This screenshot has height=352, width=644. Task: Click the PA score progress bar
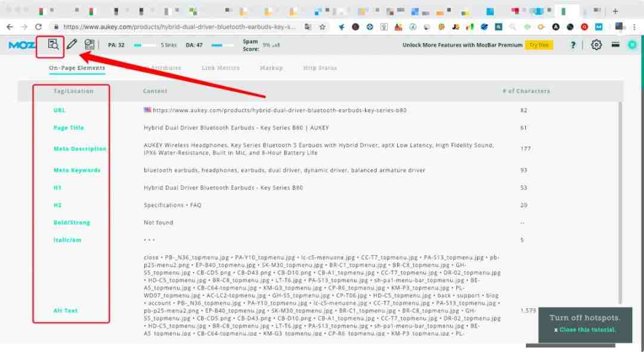tap(145, 45)
